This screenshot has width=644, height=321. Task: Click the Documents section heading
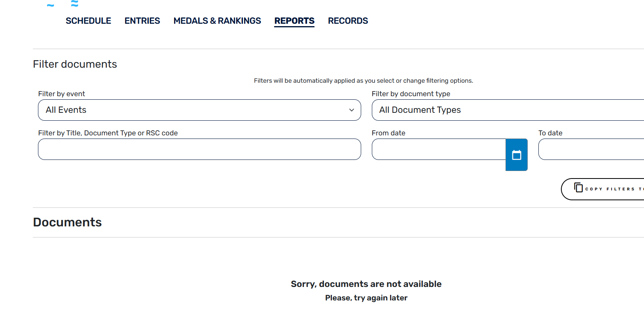click(67, 222)
